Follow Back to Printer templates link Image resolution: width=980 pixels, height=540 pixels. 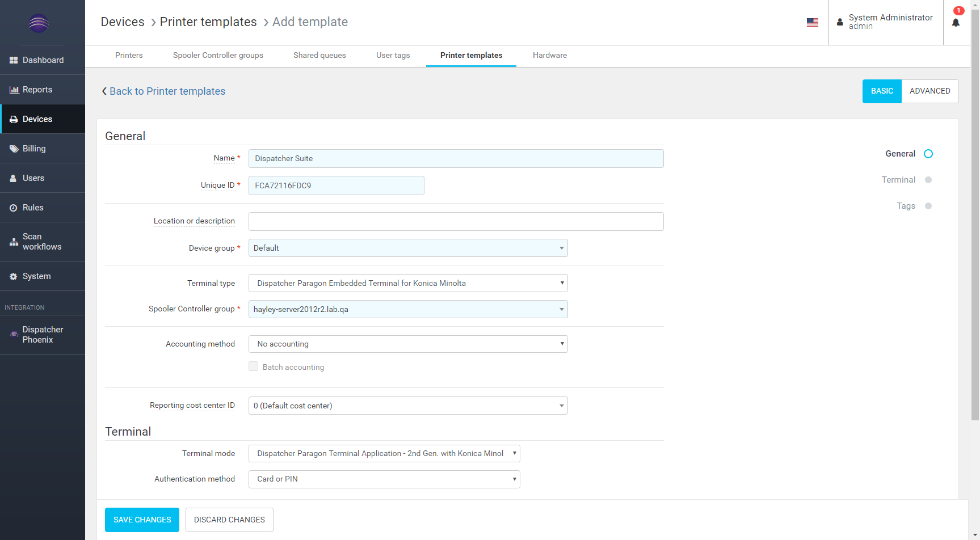pos(167,91)
